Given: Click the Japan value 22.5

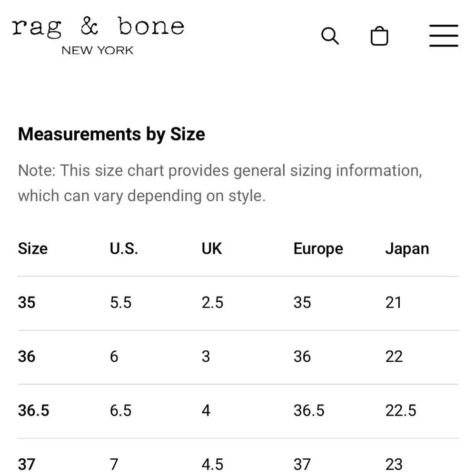Looking at the screenshot, I should [401, 410].
